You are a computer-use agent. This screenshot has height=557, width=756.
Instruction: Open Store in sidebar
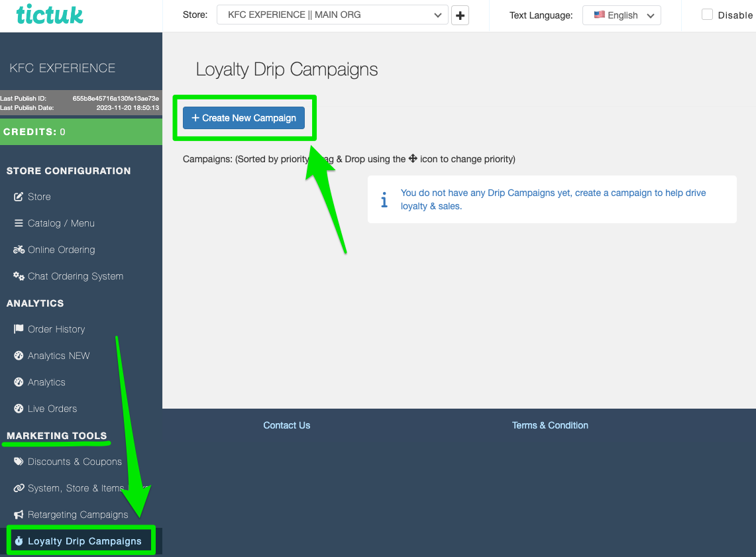39,197
